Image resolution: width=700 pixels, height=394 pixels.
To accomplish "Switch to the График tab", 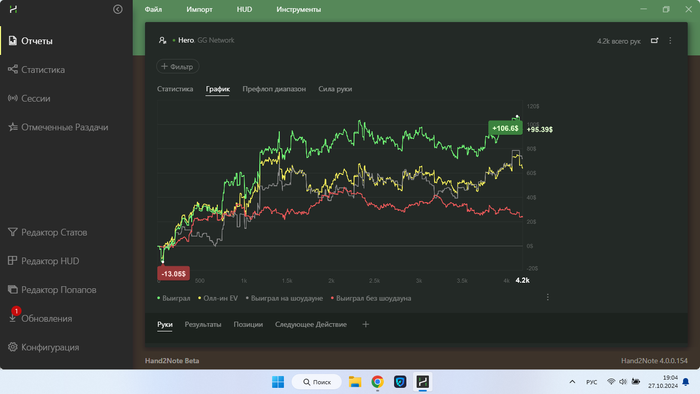I will [218, 89].
